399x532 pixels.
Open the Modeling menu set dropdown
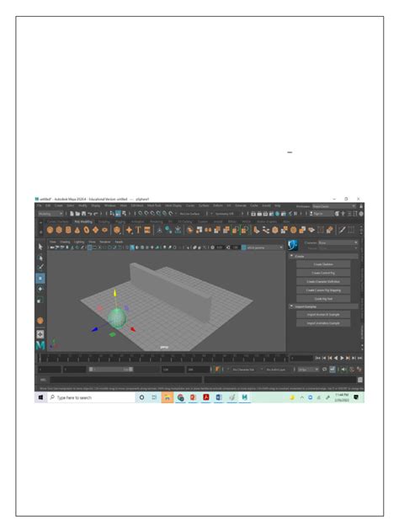point(51,214)
